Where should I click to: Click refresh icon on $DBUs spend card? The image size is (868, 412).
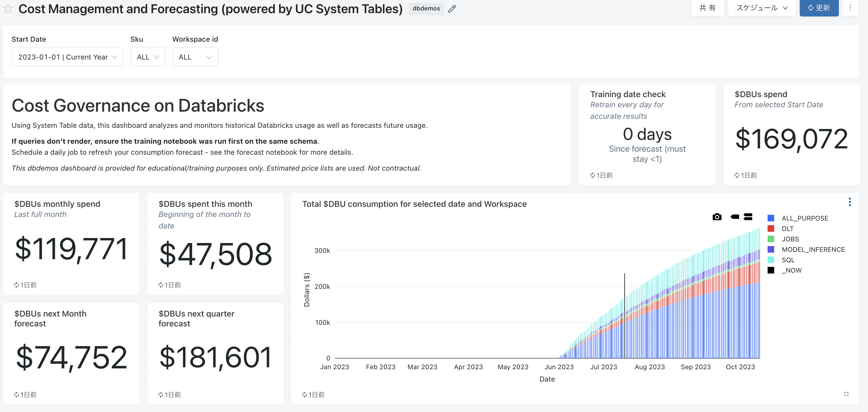click(x=737, y=175)
